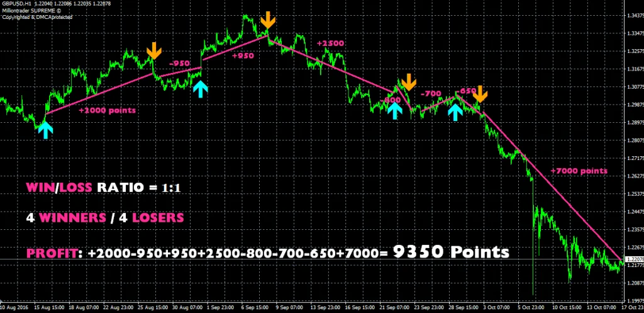The height and width of the screenshot is (313, 644).
Task: Select the '+950' trade label
Action: 242,55
